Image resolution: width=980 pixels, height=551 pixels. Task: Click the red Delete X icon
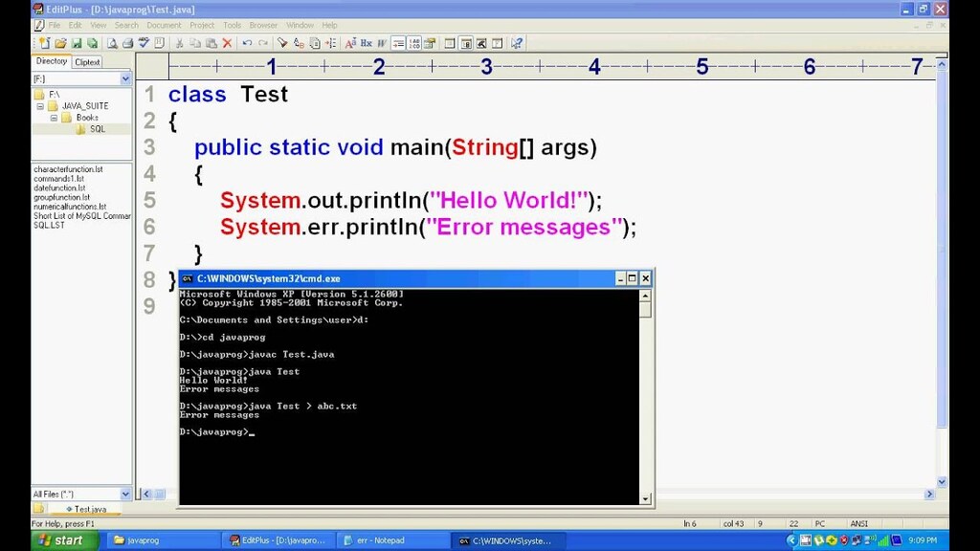228,43
